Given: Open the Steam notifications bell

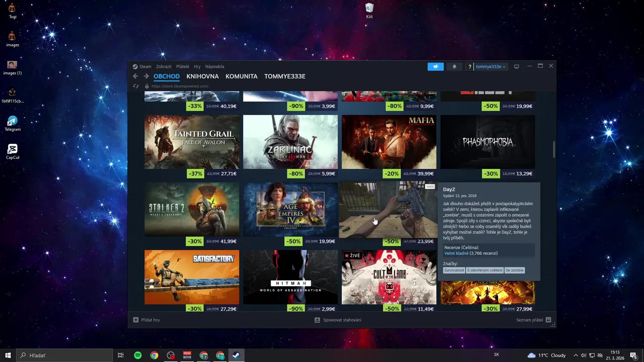Looking at the screenshot, I should [x=454, y=66].
